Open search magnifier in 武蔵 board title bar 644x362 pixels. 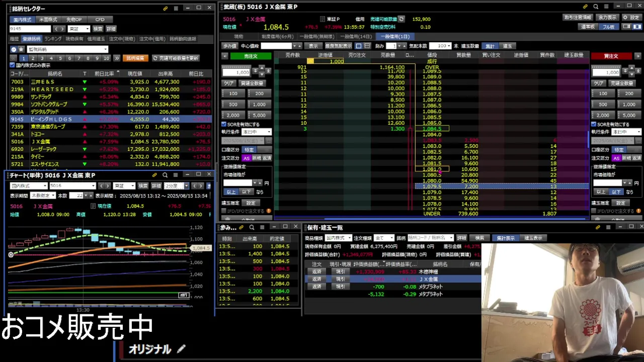(596, 7)
